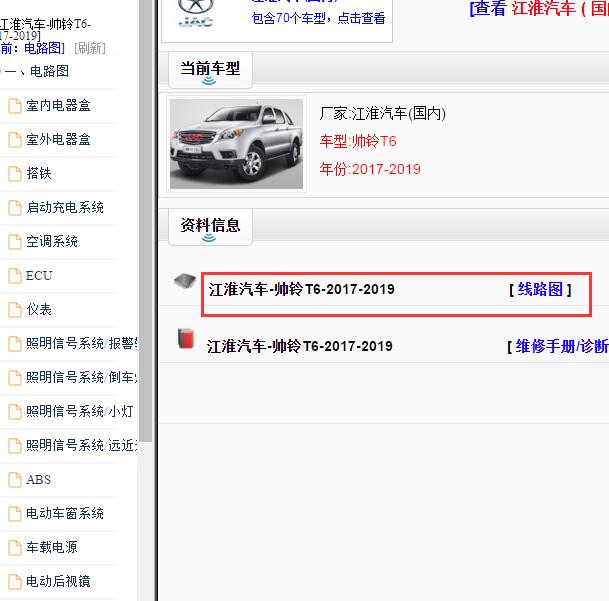Select the 电动后视镜 page icon
This screenshot has height=601, width=609.
click(x=15, y=582)
